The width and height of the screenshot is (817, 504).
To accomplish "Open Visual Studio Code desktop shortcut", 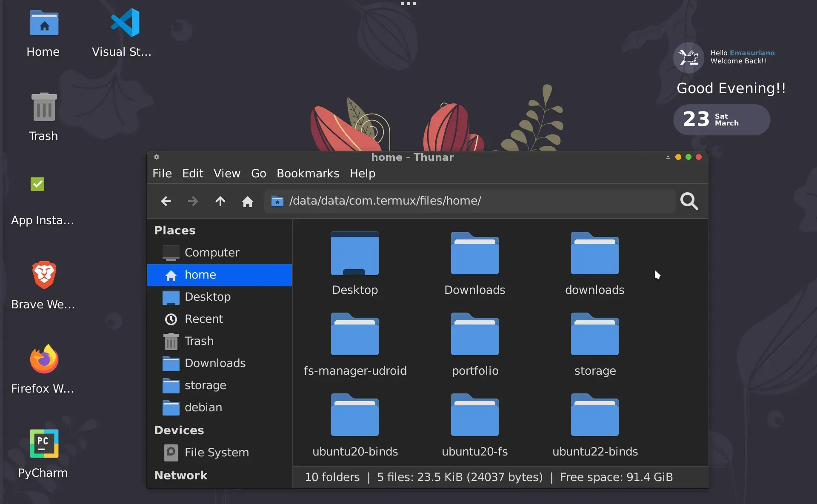I will pos(124,23).
